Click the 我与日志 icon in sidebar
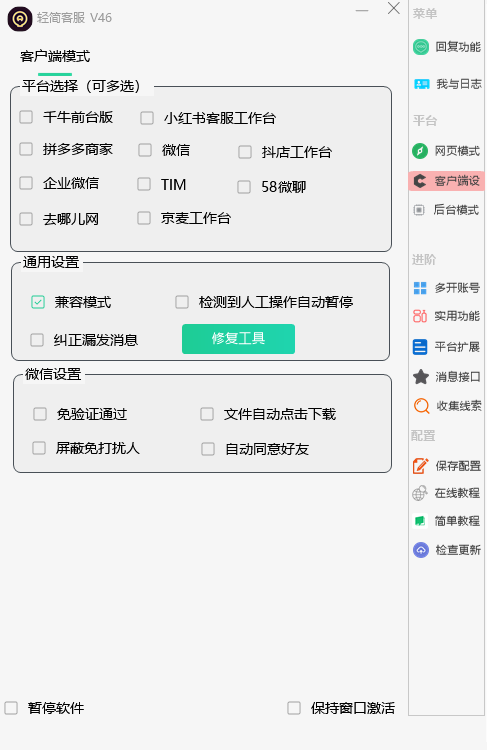This screenshot has height=750, width=487. coord(421,84)
